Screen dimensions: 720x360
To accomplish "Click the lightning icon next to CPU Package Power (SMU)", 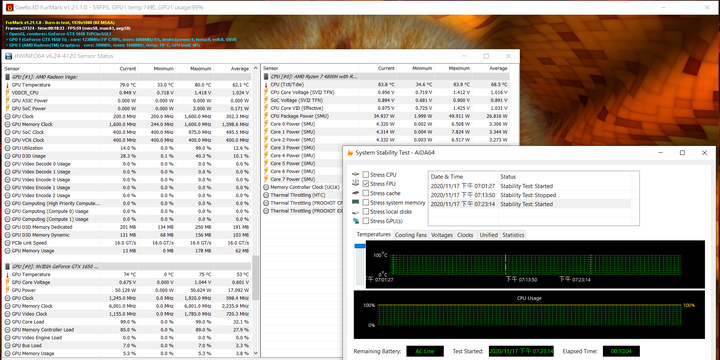I will click(266, 116).
